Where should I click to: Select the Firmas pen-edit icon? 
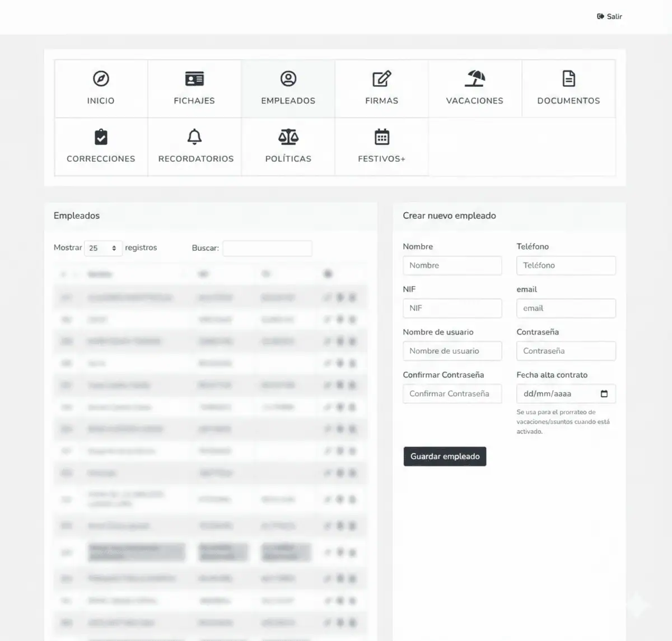click(381, 79)
